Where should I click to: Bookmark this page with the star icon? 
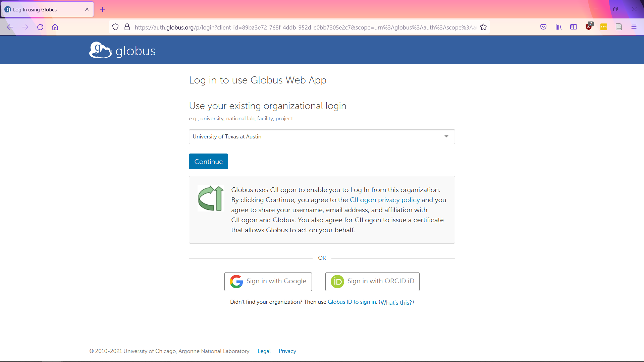(483, 27)
